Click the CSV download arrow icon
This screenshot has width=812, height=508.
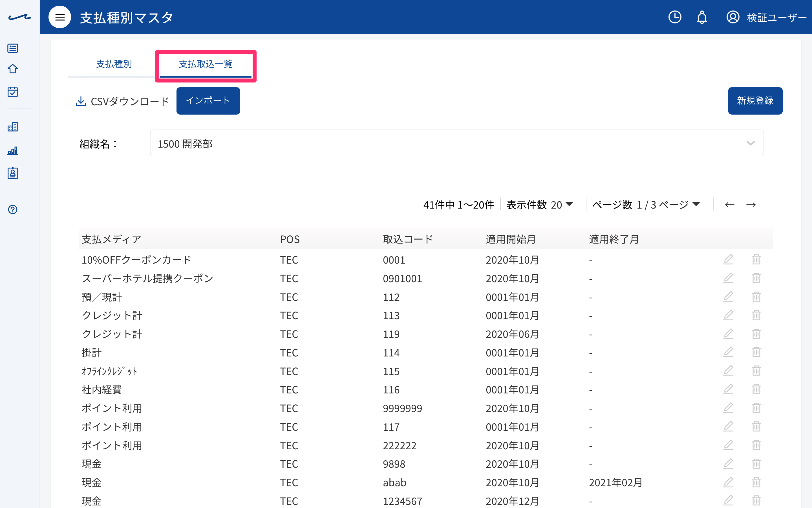point(81,101)
